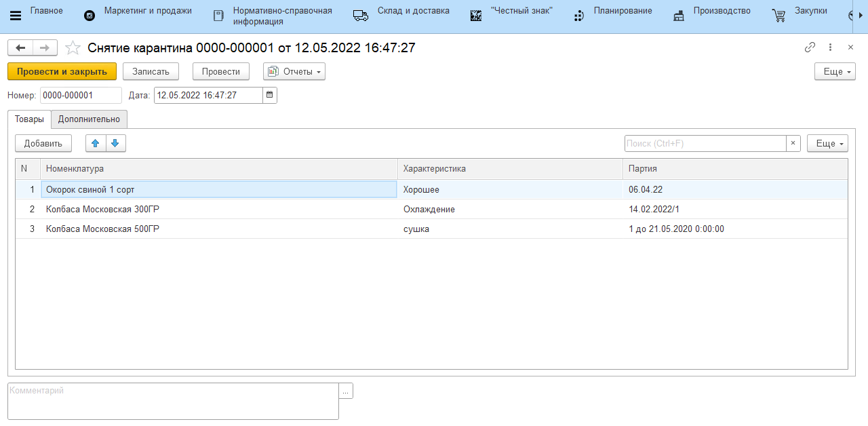The image size is (868, 426).
Task: Clear the search field with the x button
Action: click(x=793, y=143)
